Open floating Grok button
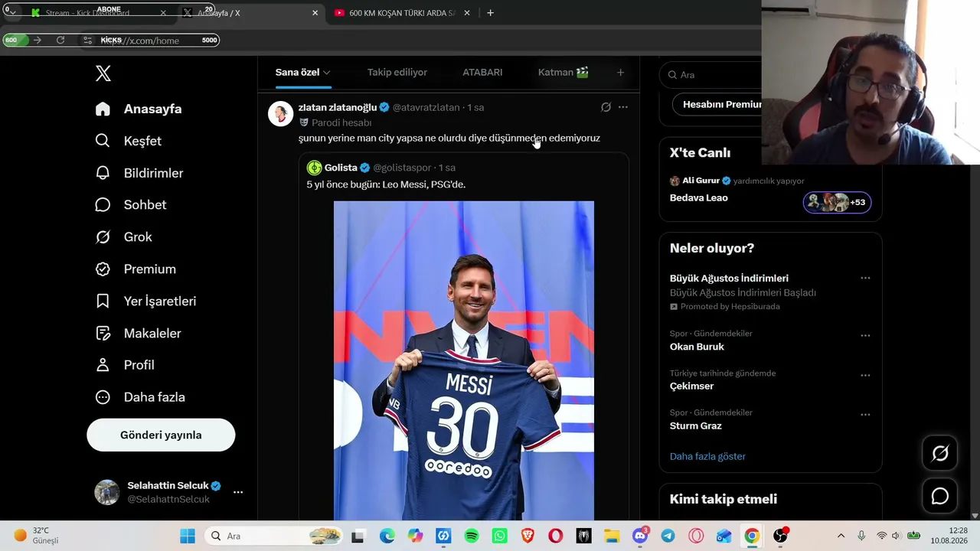Image resolution: width=980 pixels, height=551 pixels. (940, 454)
